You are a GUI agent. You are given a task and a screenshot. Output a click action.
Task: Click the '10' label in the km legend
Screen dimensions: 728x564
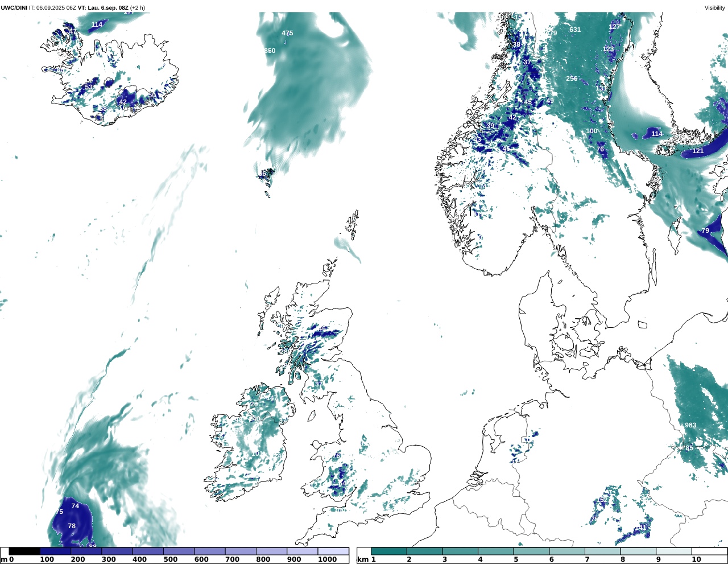pos(697,559)
